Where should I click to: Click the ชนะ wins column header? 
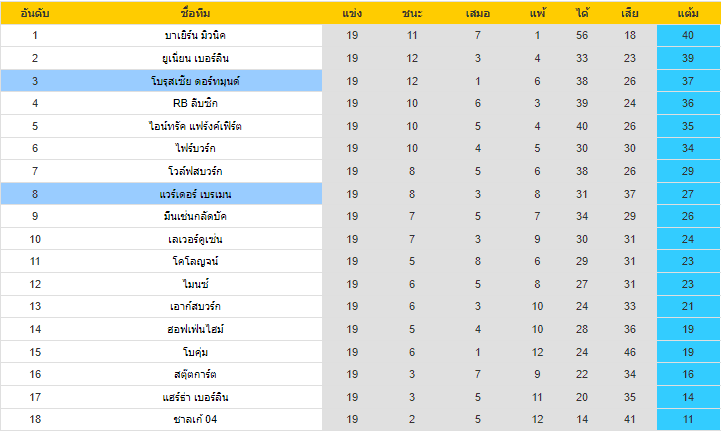412,13
